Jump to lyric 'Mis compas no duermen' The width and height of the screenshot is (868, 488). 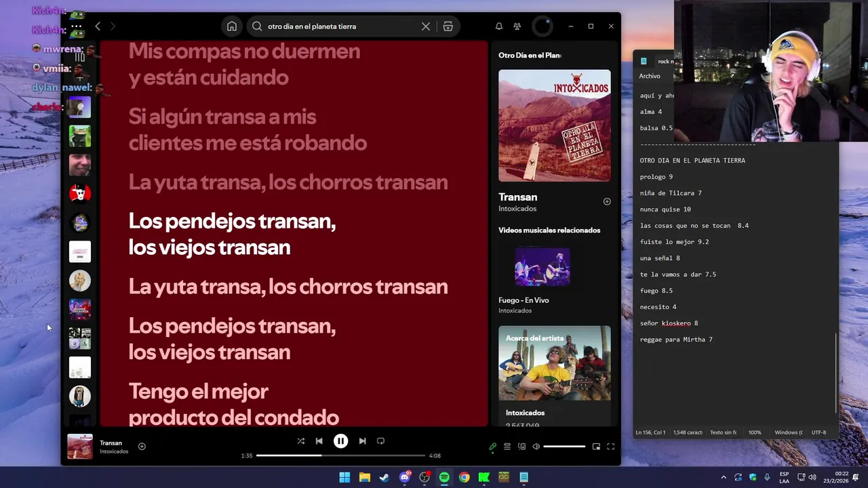244,64
